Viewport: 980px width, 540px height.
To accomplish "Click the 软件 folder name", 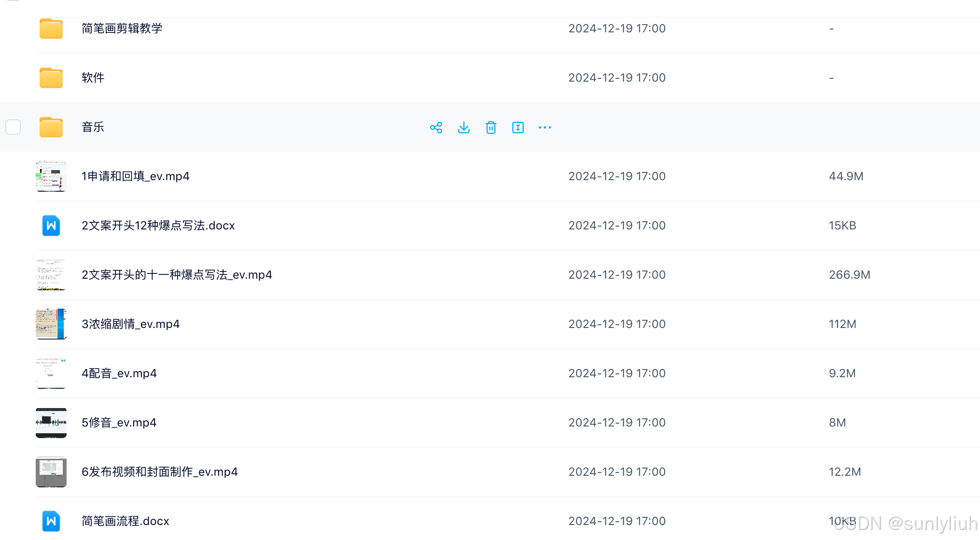I will tap(93, 78).
